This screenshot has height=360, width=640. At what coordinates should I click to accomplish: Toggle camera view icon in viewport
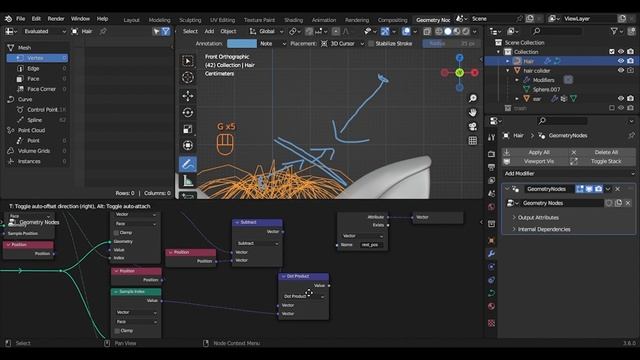pyautogui.click(x=473, y=126)
